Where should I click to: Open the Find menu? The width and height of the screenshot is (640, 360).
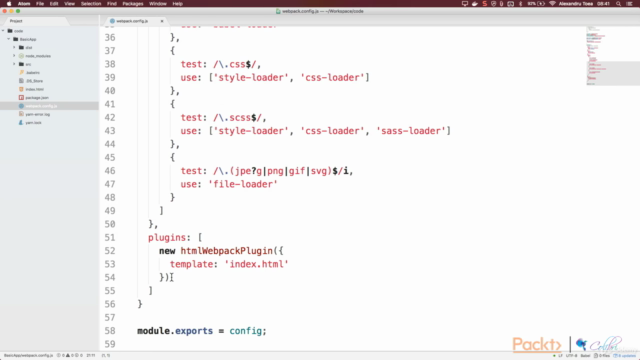pos(111,4)
